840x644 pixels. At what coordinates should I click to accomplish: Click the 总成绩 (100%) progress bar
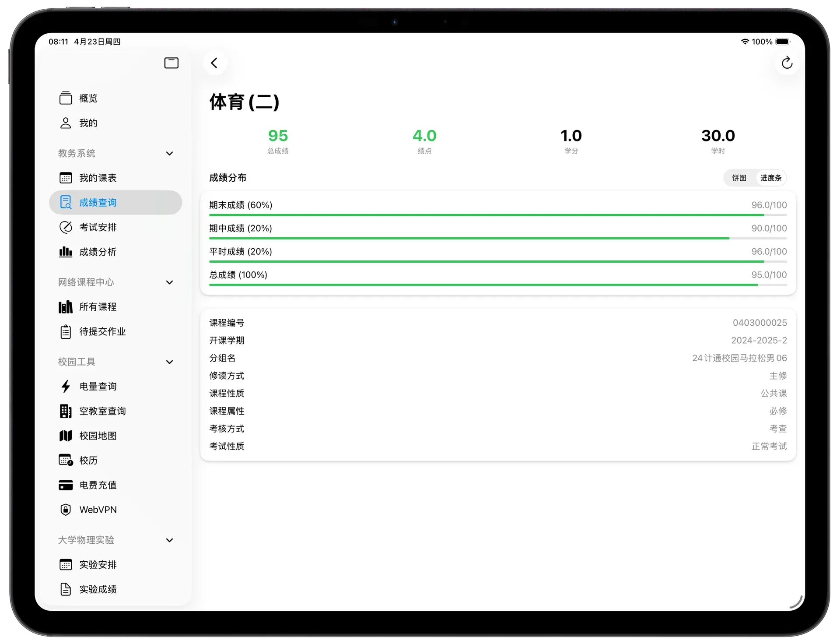coord(498,285)
